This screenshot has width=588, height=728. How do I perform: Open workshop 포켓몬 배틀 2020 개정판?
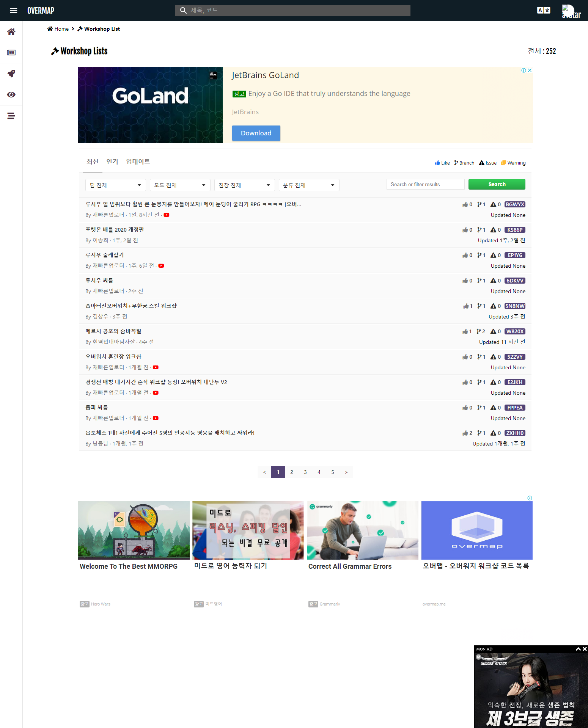[115, 230]
